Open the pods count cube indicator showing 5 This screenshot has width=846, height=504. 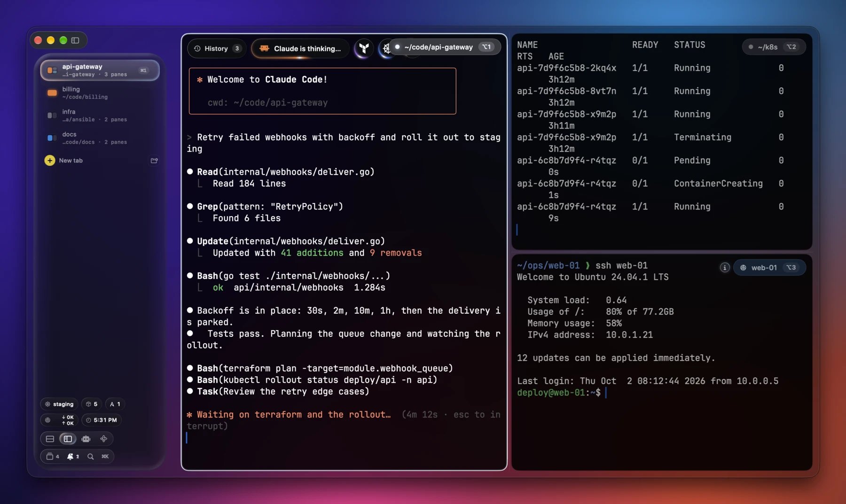point(92,404)
